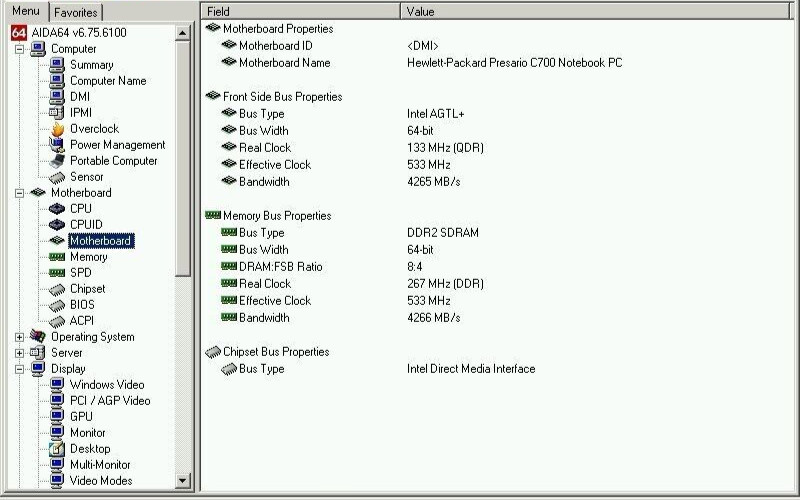
Task: Select the DRAM:FSB Ratio row
Action: click(x=281, y=267)
